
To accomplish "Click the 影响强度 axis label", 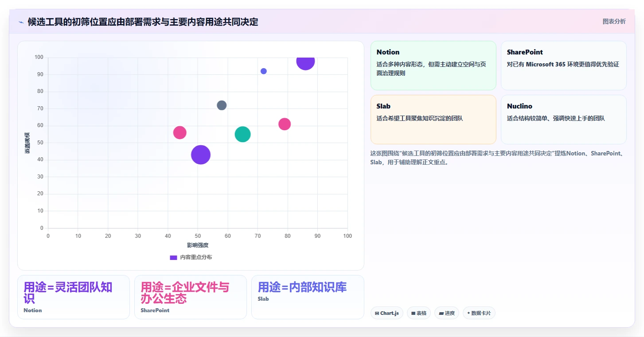I will [198, 245].
